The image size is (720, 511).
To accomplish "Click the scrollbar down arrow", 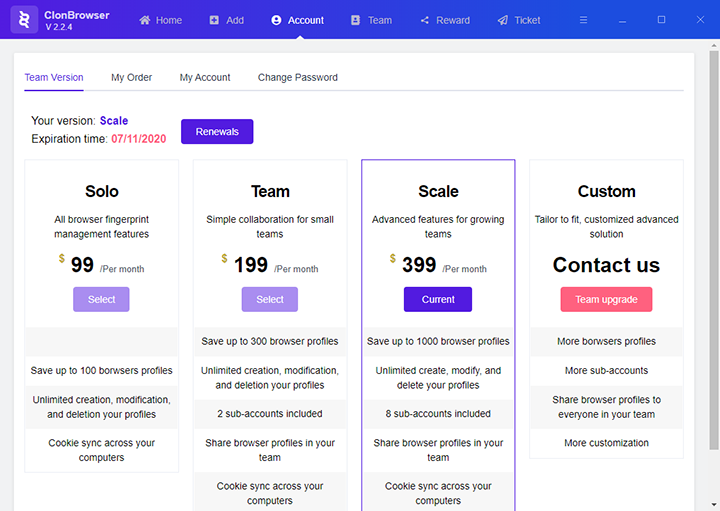I will click(714, 505).
